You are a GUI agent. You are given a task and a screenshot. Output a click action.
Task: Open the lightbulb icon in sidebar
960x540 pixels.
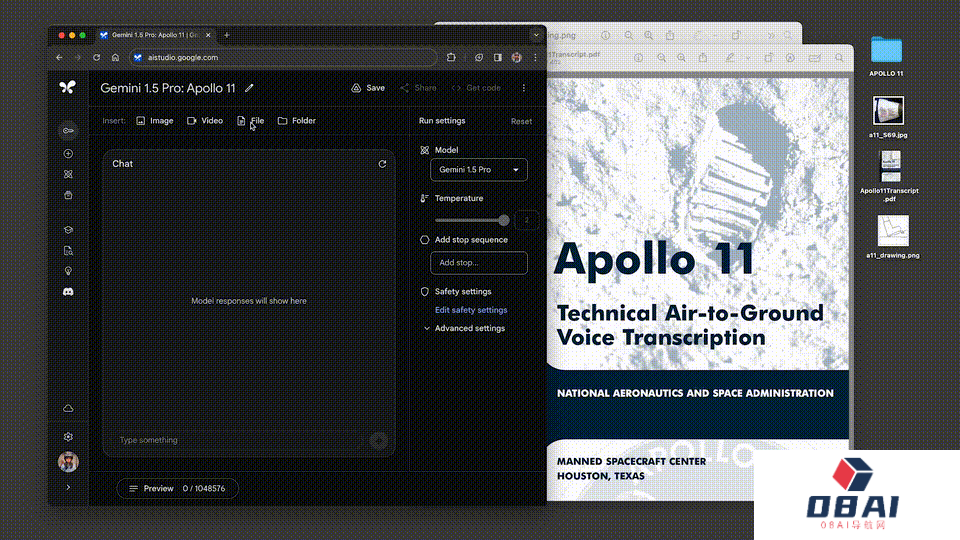point(68,271)
